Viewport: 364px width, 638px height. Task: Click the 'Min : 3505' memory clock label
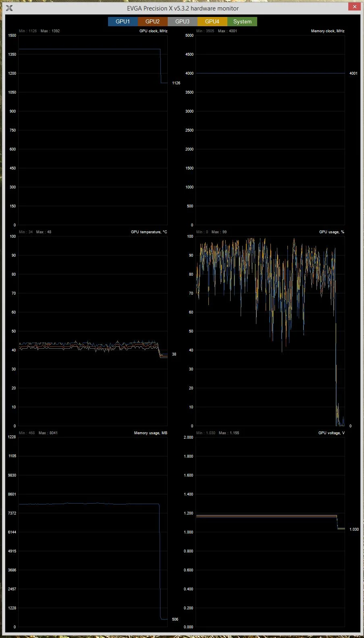(205, 31)
